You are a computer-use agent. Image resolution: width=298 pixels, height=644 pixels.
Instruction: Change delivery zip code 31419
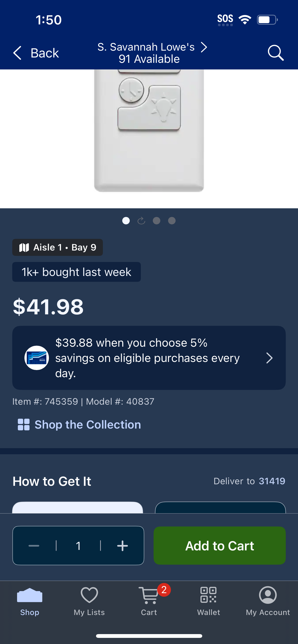pos(272,481)
